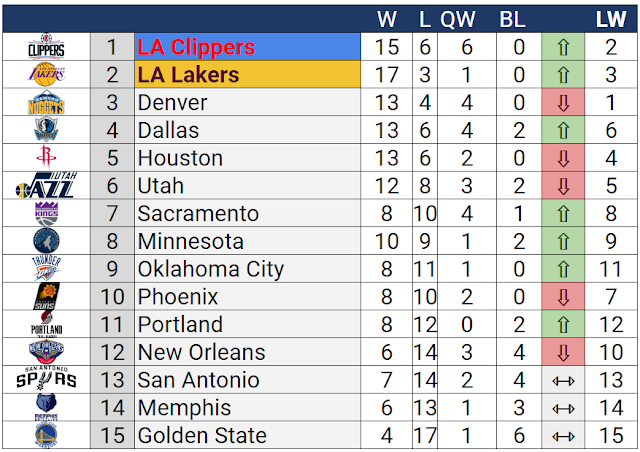Click the red down arrow for Denver

click(x=562, y=103)
